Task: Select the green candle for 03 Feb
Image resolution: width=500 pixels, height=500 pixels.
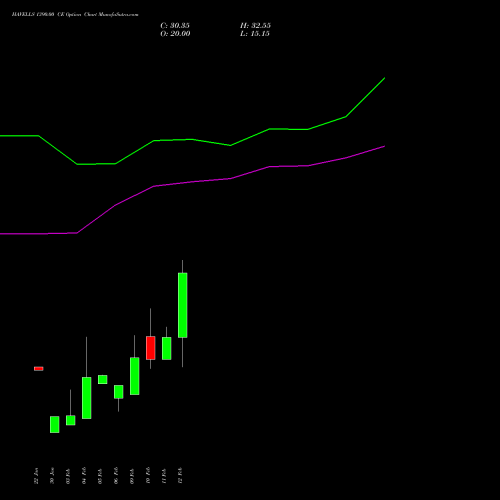Action: [71, 420]
